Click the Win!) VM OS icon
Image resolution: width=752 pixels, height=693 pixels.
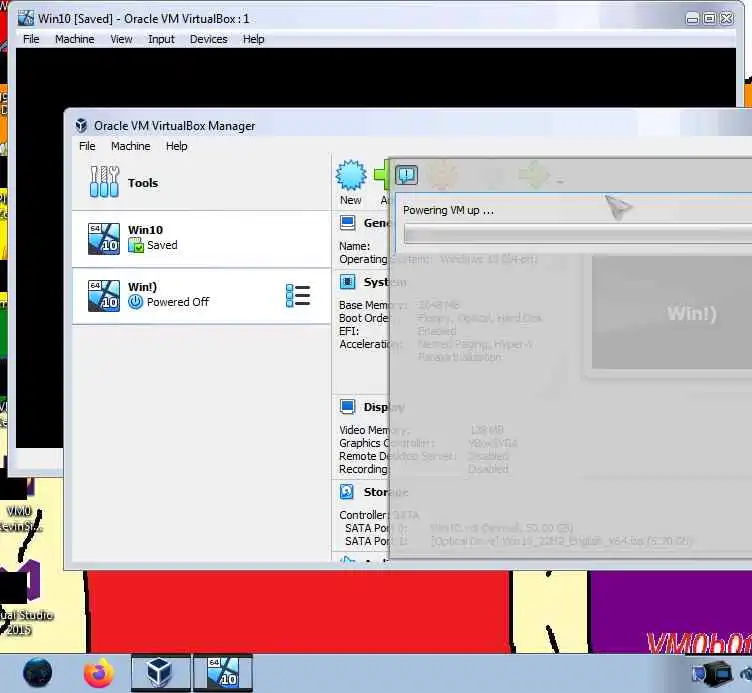click(x=104, y=295)
